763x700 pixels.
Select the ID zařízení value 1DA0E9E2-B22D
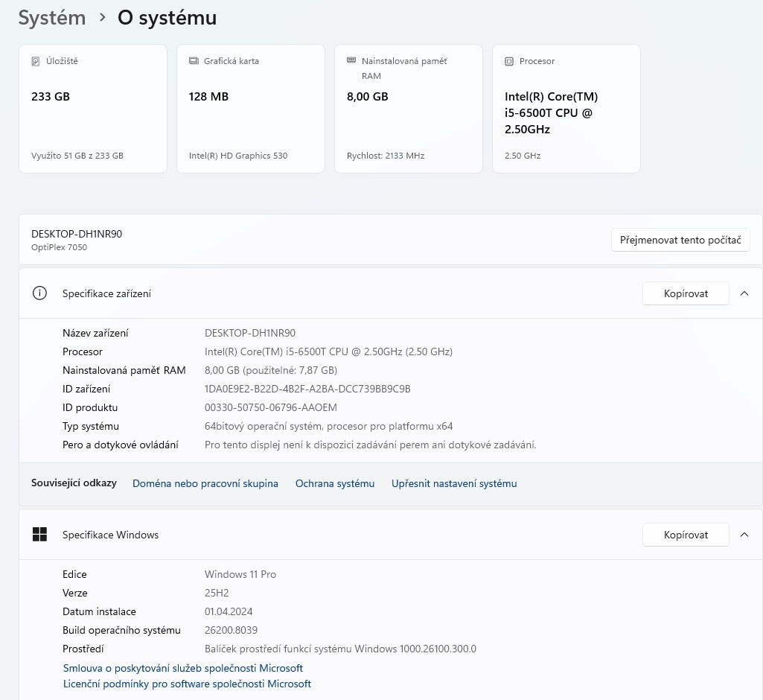click(307, 389)
